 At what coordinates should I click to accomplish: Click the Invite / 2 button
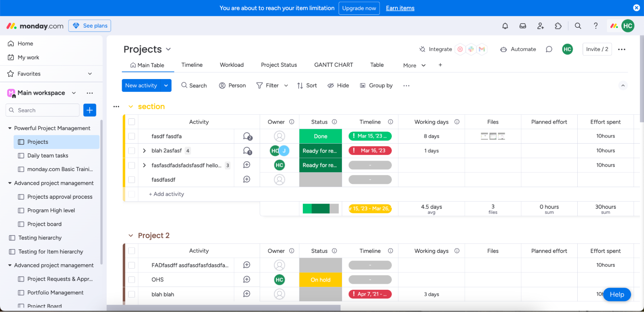pyautogui.click(x=597, y=49)
